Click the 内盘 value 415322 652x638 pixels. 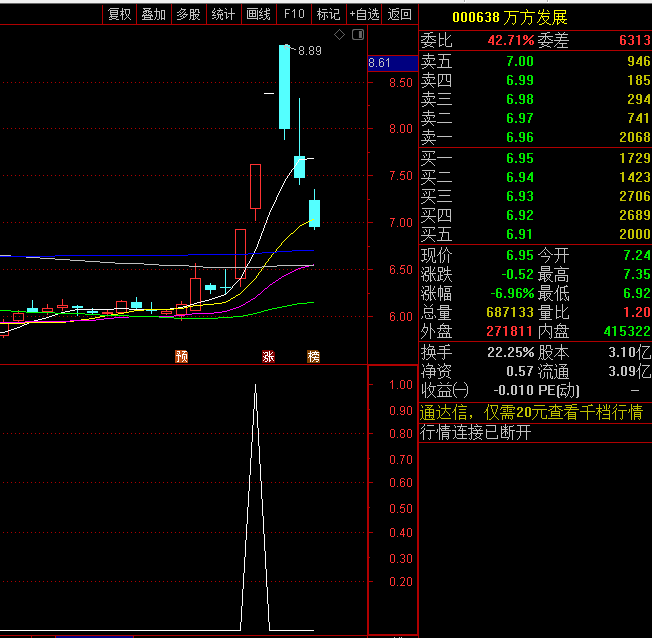pyautogui.click(x=627, y=331)
